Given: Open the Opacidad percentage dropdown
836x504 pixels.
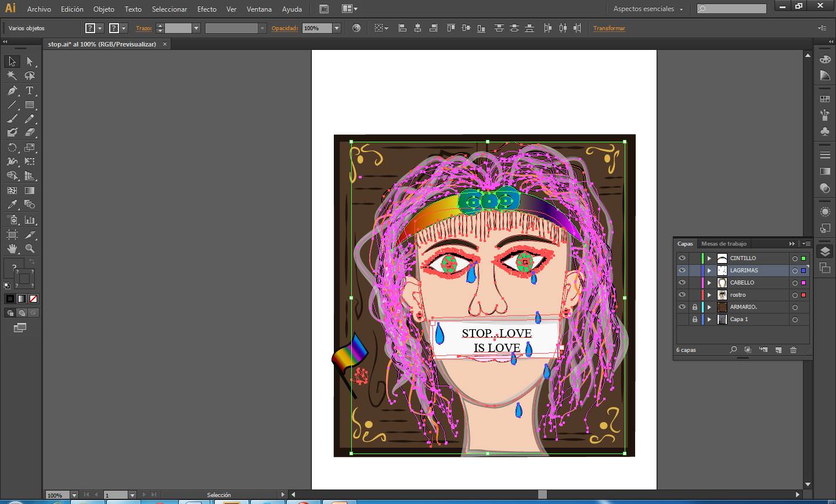Looking at the screenshot, I should 336,28.
